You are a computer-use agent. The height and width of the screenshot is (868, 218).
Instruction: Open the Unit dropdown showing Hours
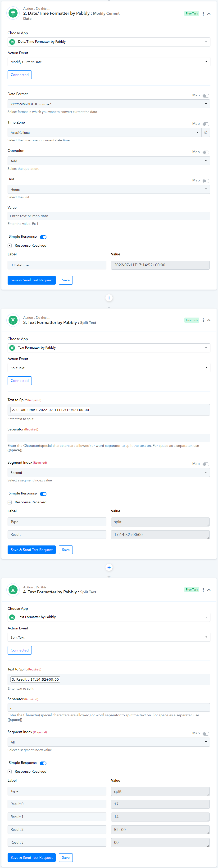click(109, 189)
